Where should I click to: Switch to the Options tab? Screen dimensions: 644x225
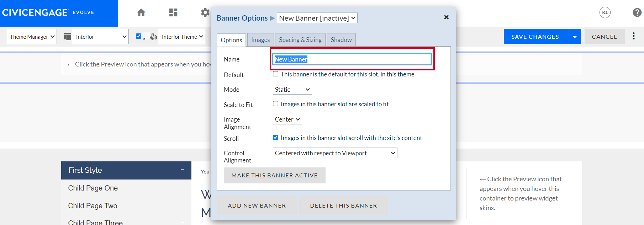(x=231, y=40)
